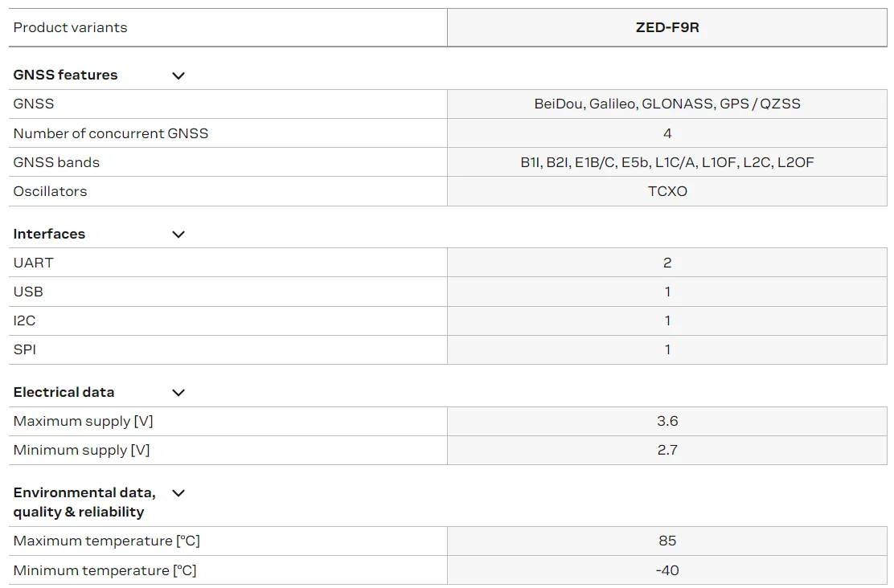Collapse the Electrical data section chevron

pos(178,393)
